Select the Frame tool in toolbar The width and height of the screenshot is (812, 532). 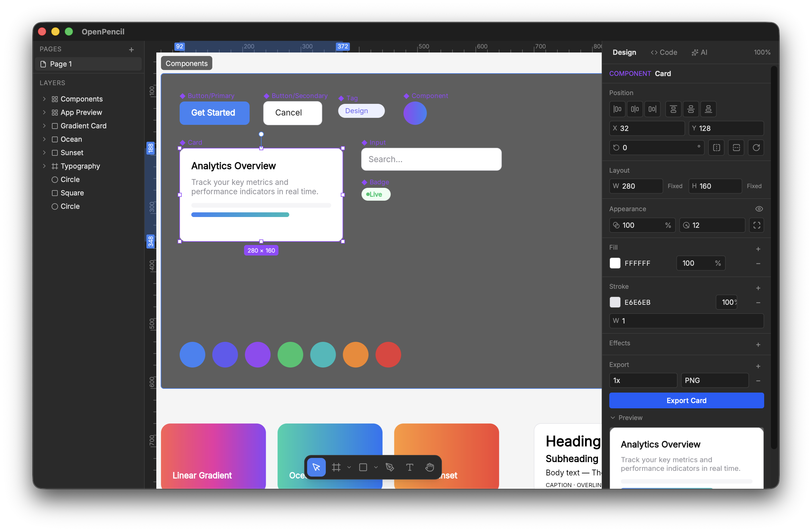point(336,467)
